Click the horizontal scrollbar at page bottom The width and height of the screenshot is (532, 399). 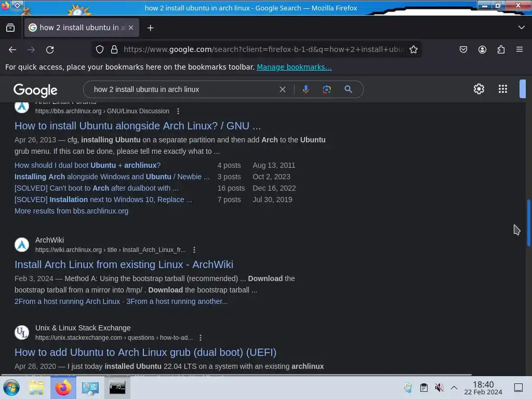coord(236,375)
